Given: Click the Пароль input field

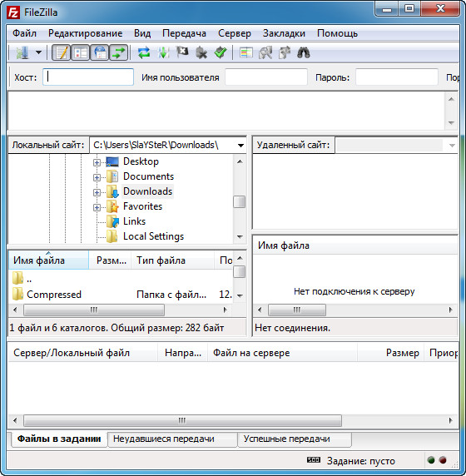Looking at the screenshot, I should pos(397,77).
